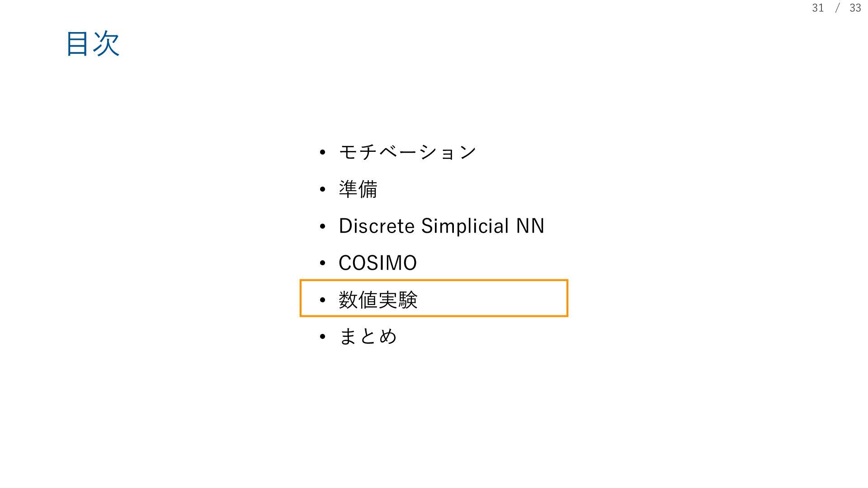This screenshot has height=488, width=868.
Task: Select the highlighted 数値実験 item text
Action: click(378, 300)
